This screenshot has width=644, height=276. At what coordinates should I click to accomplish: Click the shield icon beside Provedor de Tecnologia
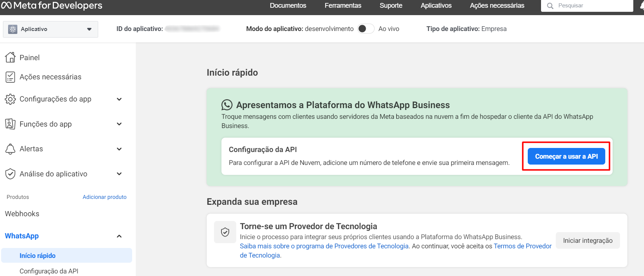pyautogui.click(x=225, y=232)
